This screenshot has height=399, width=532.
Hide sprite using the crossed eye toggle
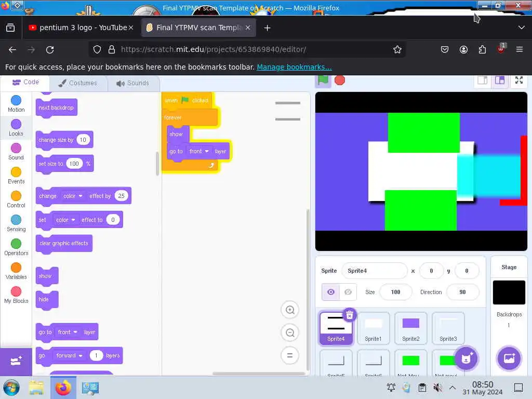coord(348,292)
